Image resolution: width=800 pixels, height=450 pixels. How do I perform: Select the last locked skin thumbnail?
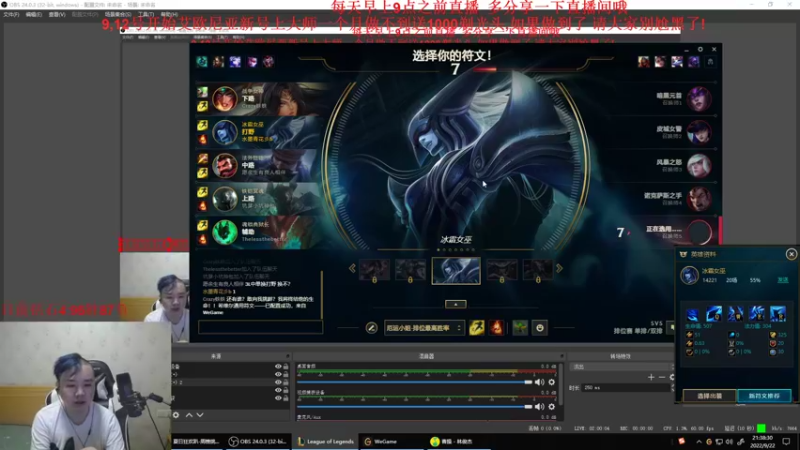[x=538, y=270]
